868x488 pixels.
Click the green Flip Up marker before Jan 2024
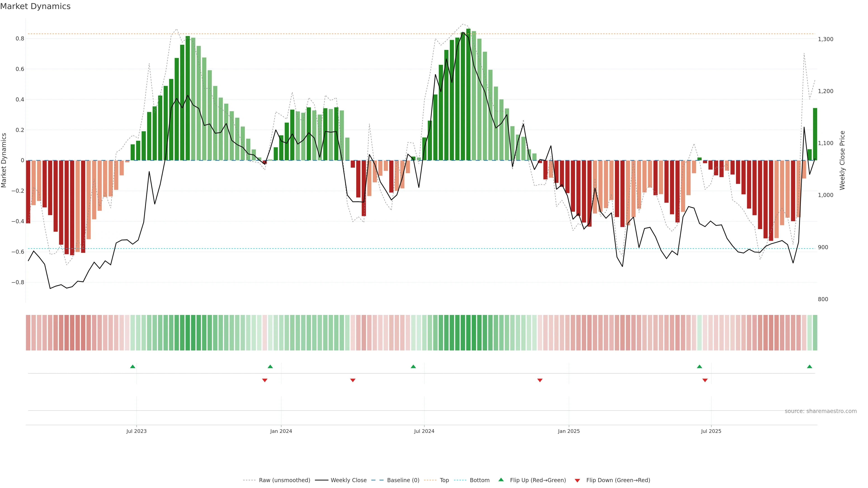coord(270,366)
